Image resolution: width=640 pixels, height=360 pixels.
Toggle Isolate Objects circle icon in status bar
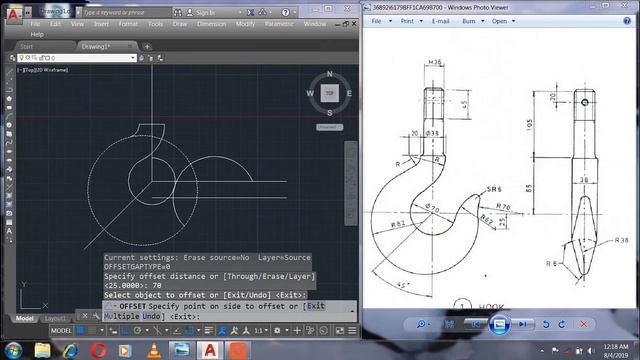click(323, 331)
